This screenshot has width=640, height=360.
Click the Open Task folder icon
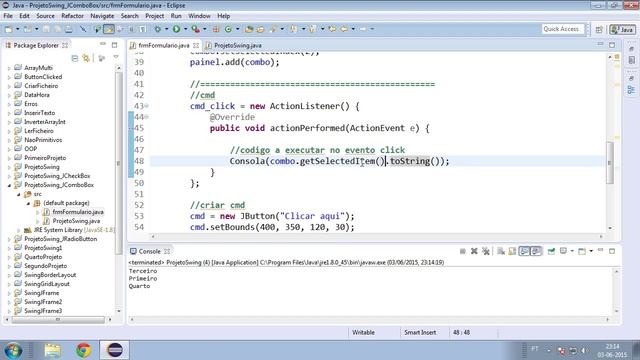click(x=260, y=29)
